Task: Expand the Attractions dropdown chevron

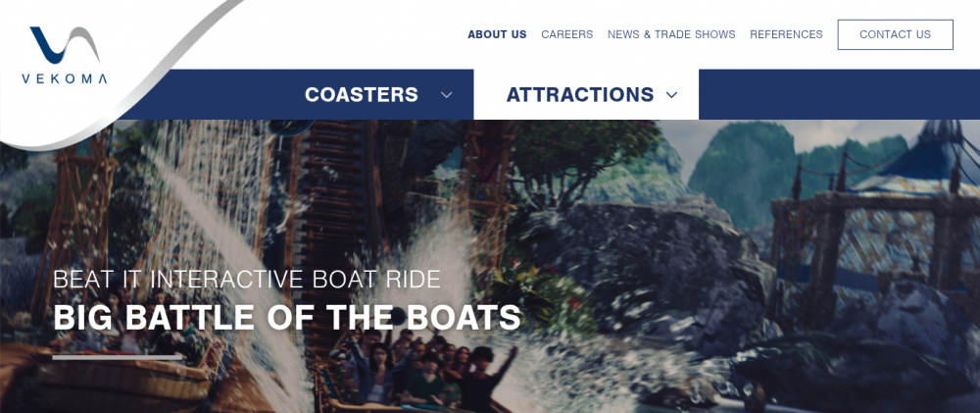Action: click(671, 95)
